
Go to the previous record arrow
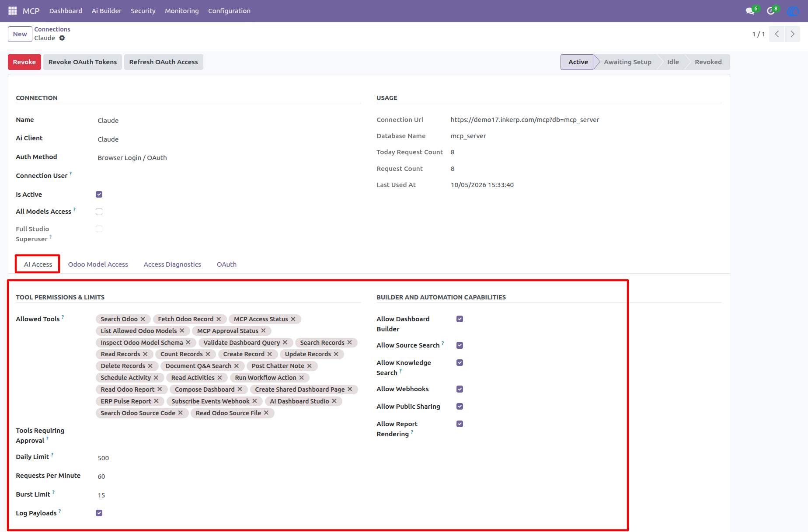[777, 34]
